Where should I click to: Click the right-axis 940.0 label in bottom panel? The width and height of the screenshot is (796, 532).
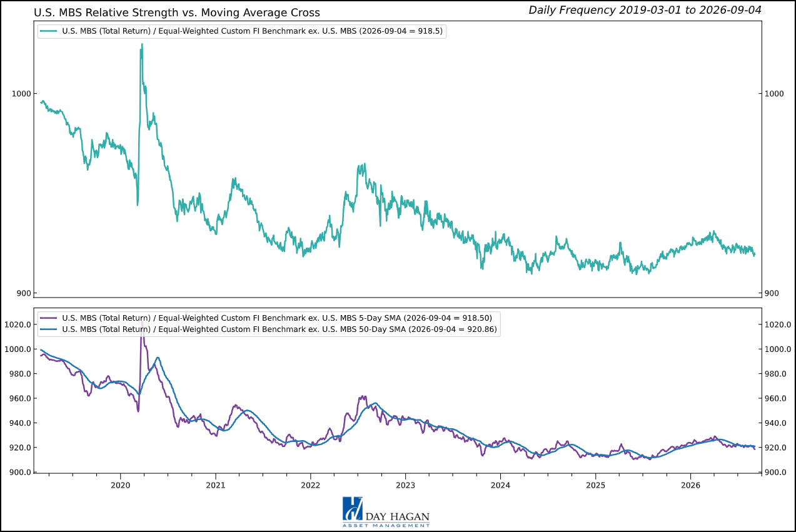tap(777, 423)
